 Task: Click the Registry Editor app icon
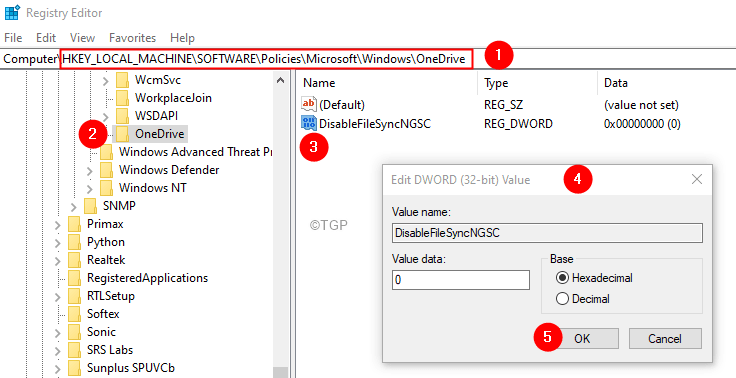coord(12,13)
